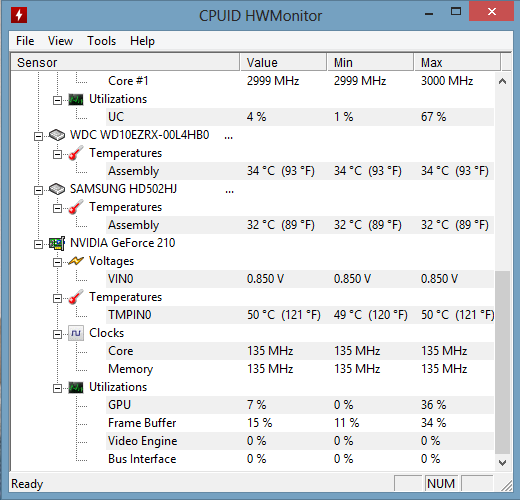Click the Voltages lightning bolt icon
Image resolution: width=520 pixels, height=500 pixels.
tap(76, 261)
